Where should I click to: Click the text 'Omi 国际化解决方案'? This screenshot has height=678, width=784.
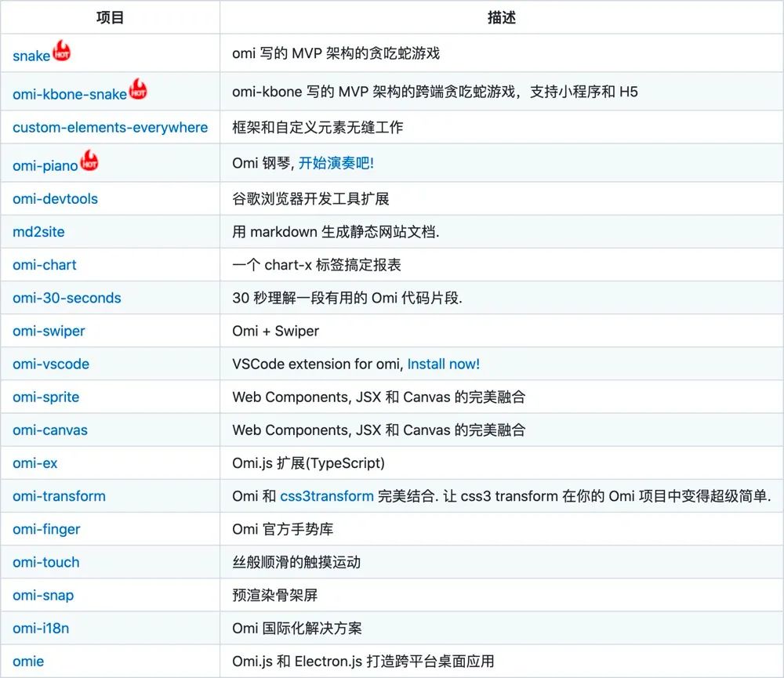point(297,628)
